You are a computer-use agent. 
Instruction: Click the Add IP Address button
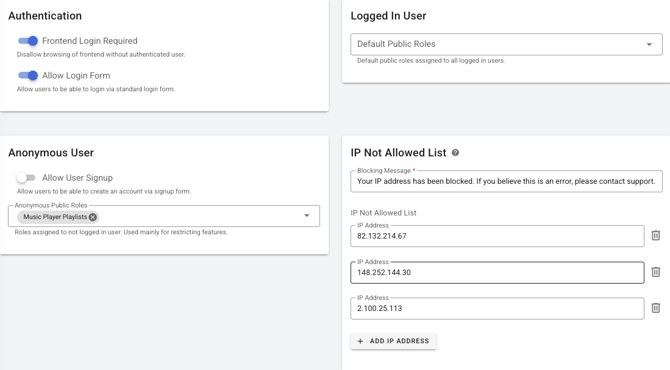[394, 341]
